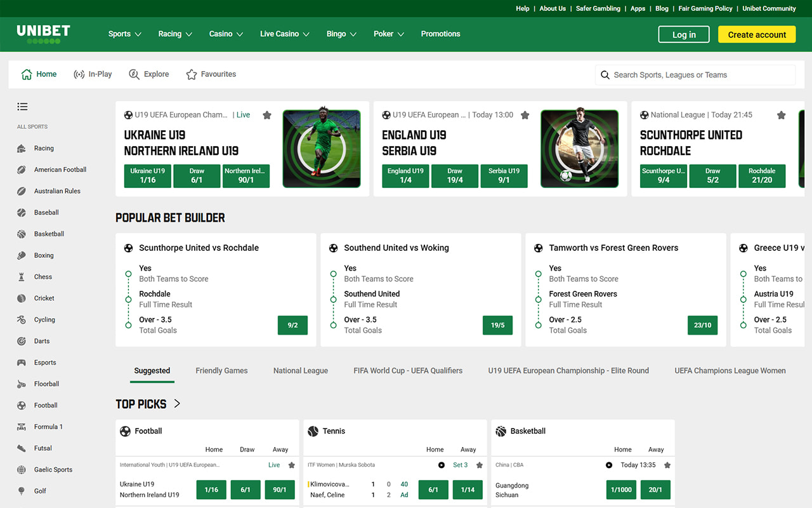Open the Boxing glove icon in sidebar
Screen dimensions: 812x508
point(22,255)
